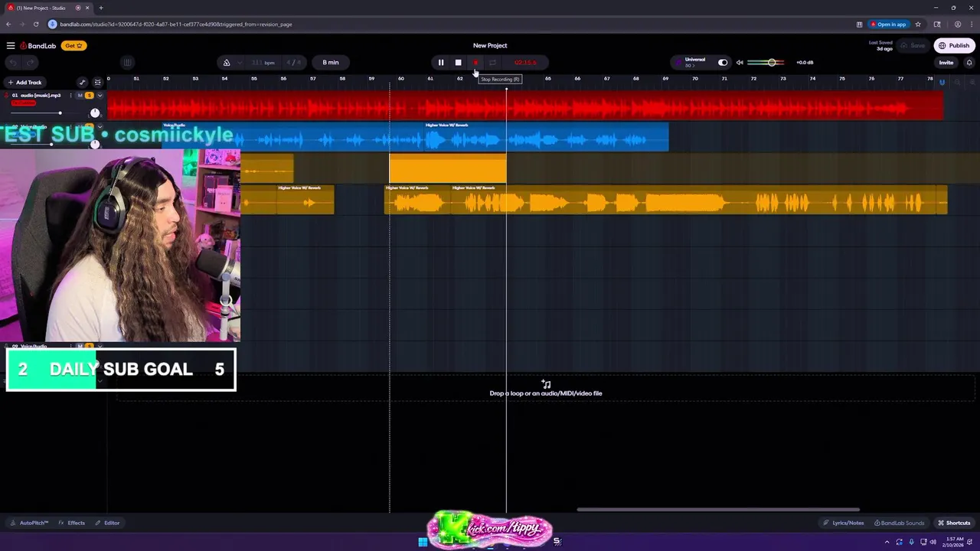The width and height of the screenshot is (980, 551).
Task: Click the Get membership button
Action: click(73, 46)
